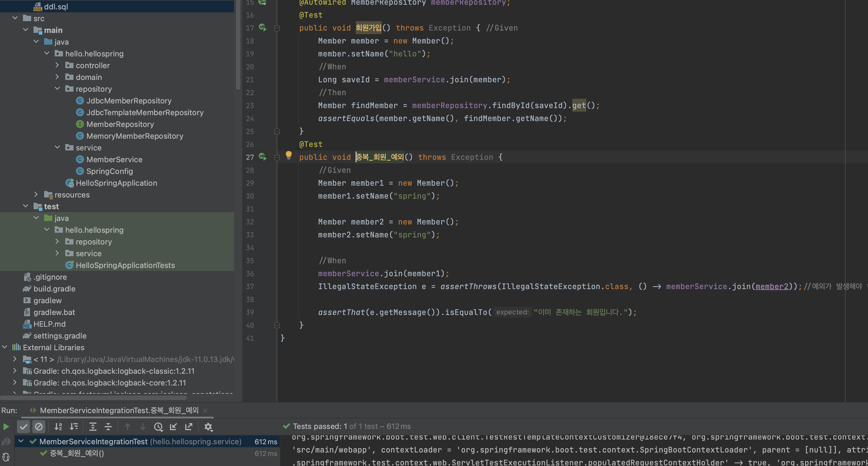Run 회원가입 test from gutter icon line 17
Viewport: 868px width, 466px height.
coord(263,28)
